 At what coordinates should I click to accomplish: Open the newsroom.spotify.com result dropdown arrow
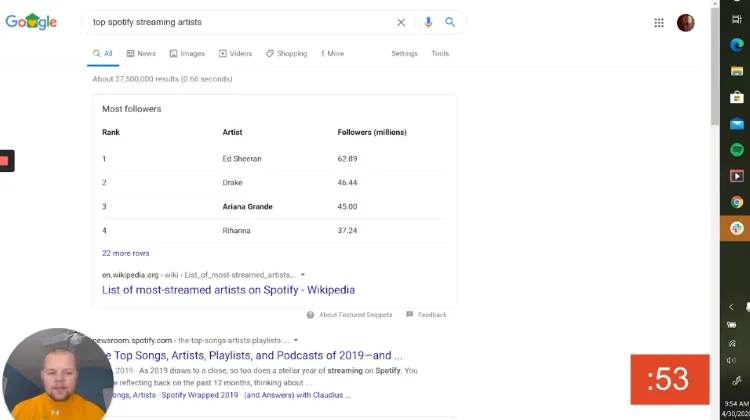(x=296, y=341)
